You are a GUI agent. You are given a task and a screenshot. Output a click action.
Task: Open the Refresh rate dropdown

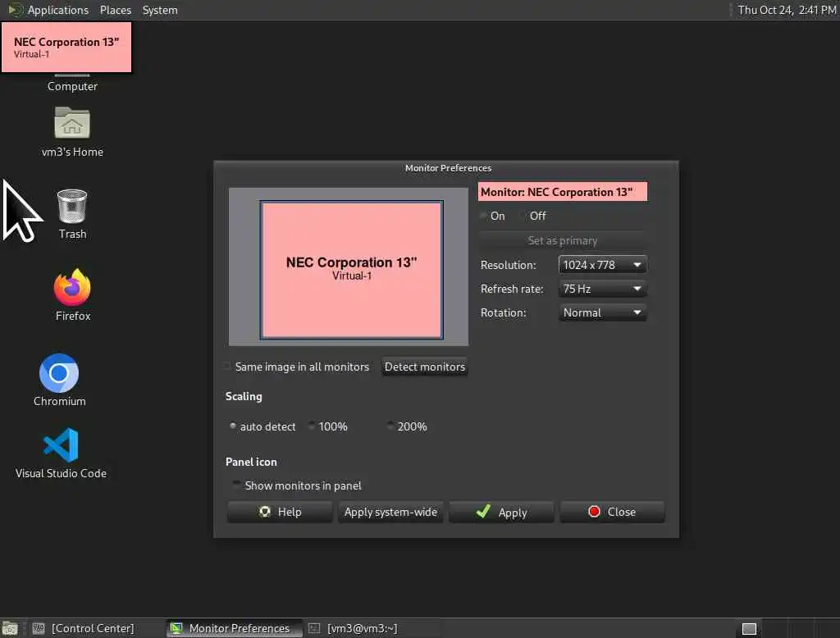pos(602,289)
